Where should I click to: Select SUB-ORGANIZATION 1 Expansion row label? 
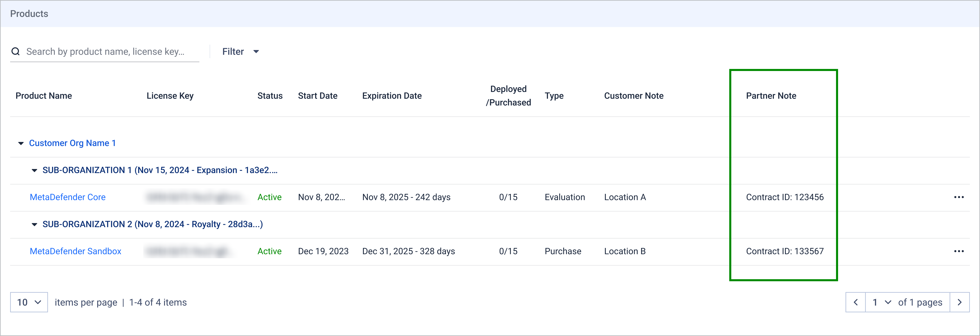[160, 170]
